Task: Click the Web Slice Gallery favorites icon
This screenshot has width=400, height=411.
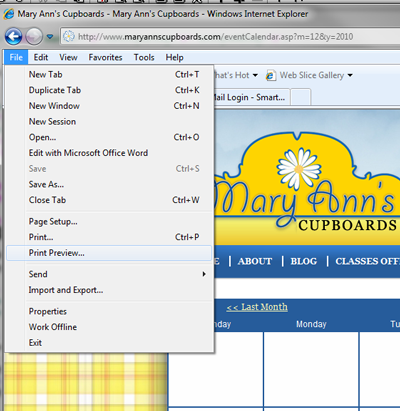Action: [x=271, y=75]
